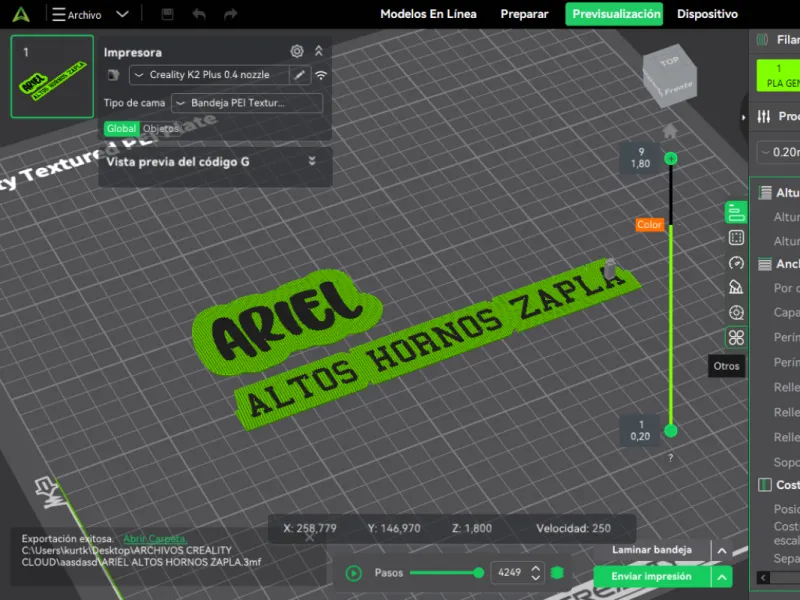Viewport: 800px width, 600px height.
Task: Click the bottom layer slider handle
Action: pyautogui.click(x=671, y=431)
